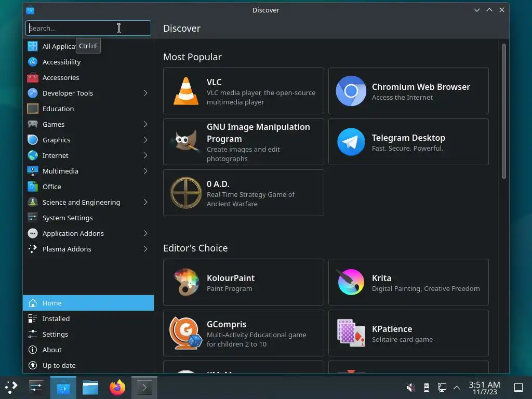Open the Krita title text
This screenshot has height=399, width=532.
click(382, 278)
